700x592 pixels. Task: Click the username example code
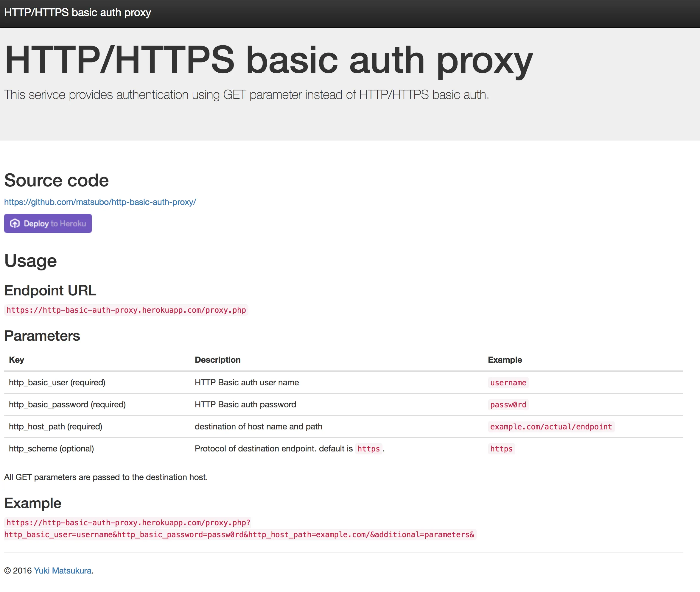point(508,383)
